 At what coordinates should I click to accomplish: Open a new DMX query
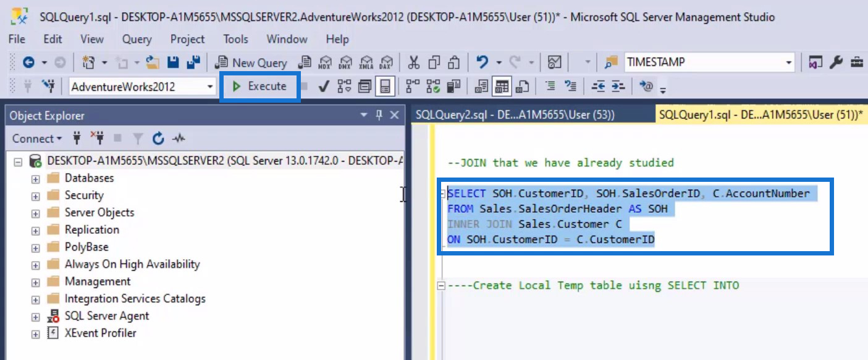[x=345, y=62]
